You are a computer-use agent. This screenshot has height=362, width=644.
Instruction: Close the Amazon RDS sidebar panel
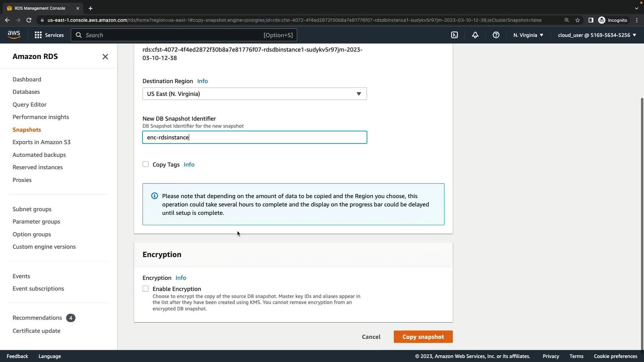pos(105,57)
